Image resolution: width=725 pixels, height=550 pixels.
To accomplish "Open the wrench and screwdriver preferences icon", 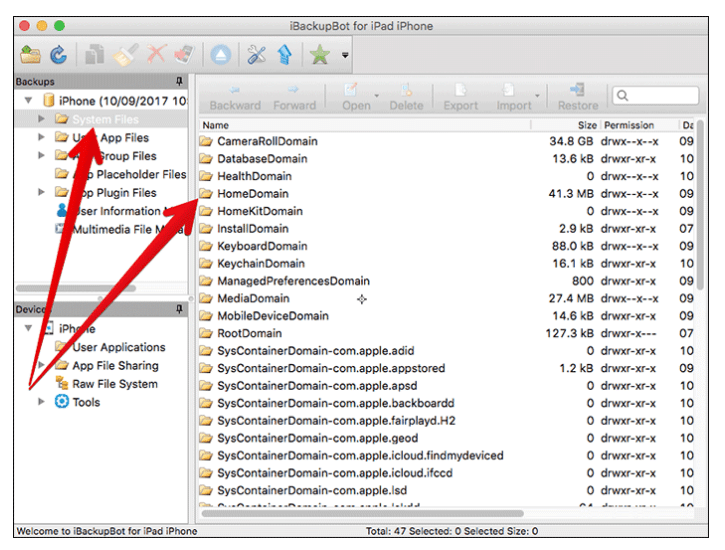I will point(257,56).
